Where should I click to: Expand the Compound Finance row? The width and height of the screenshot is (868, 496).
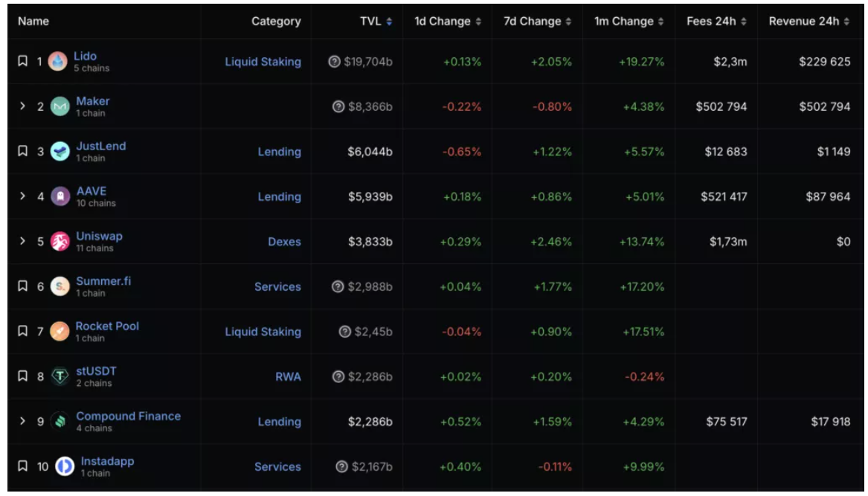[x=23, y=422]
